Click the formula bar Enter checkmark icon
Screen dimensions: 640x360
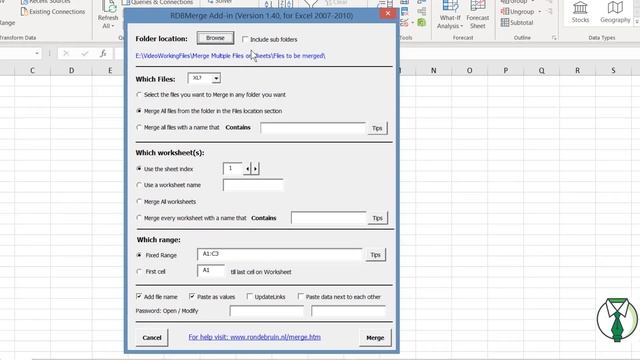click(x=84, y=53)
